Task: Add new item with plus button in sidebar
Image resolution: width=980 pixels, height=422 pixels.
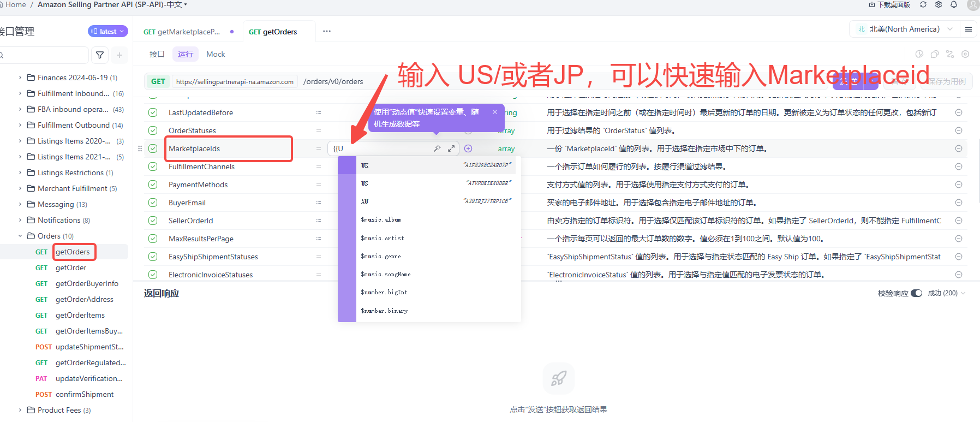Action: 119,55
